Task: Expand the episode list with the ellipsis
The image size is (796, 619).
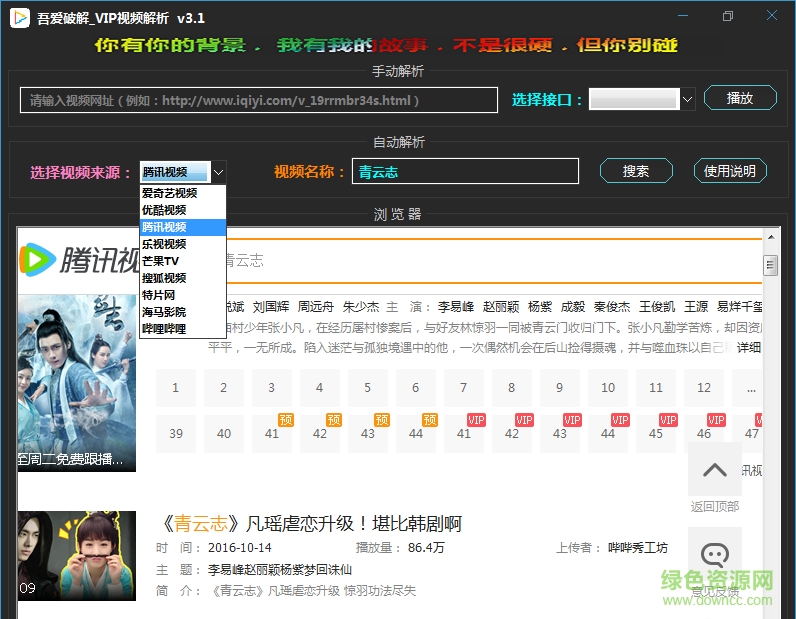Action: (x=747, y=388)
